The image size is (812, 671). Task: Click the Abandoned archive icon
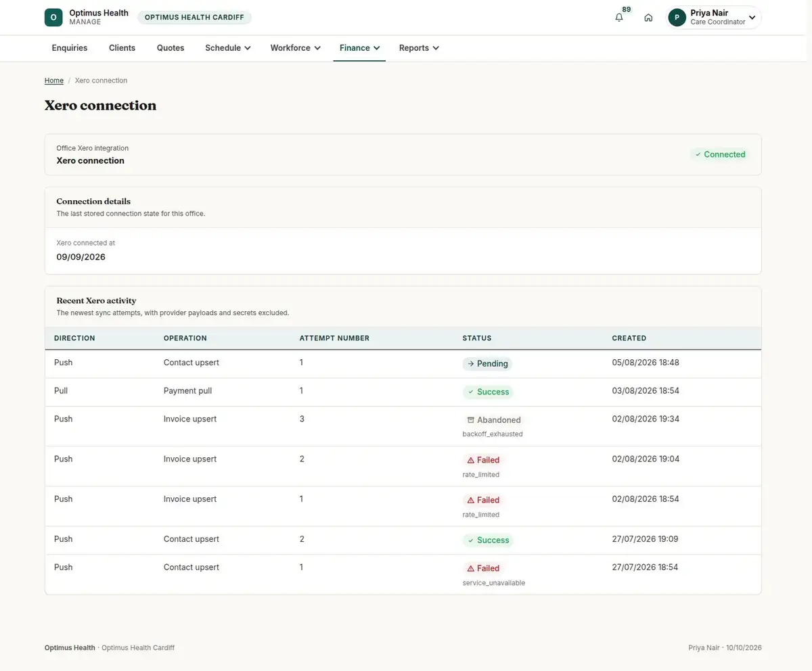coord(471,420)
